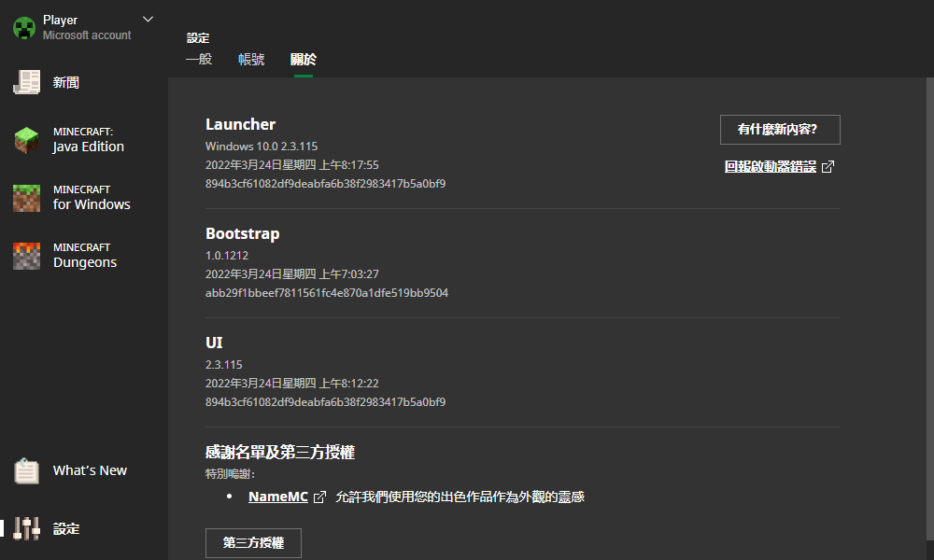934x560 pixels.
Task: Open the 設定 sidebar label
Action: pyautogui.click(x=66, y=528)
